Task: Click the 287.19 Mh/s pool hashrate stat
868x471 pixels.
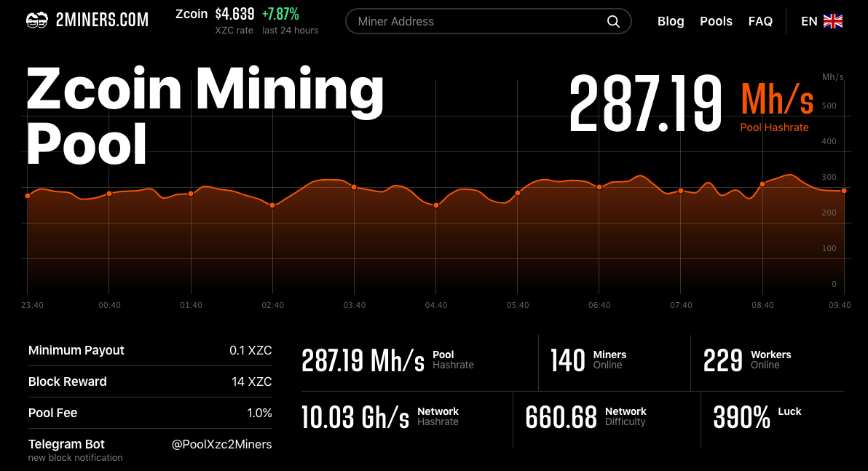Action: [387, 361]
